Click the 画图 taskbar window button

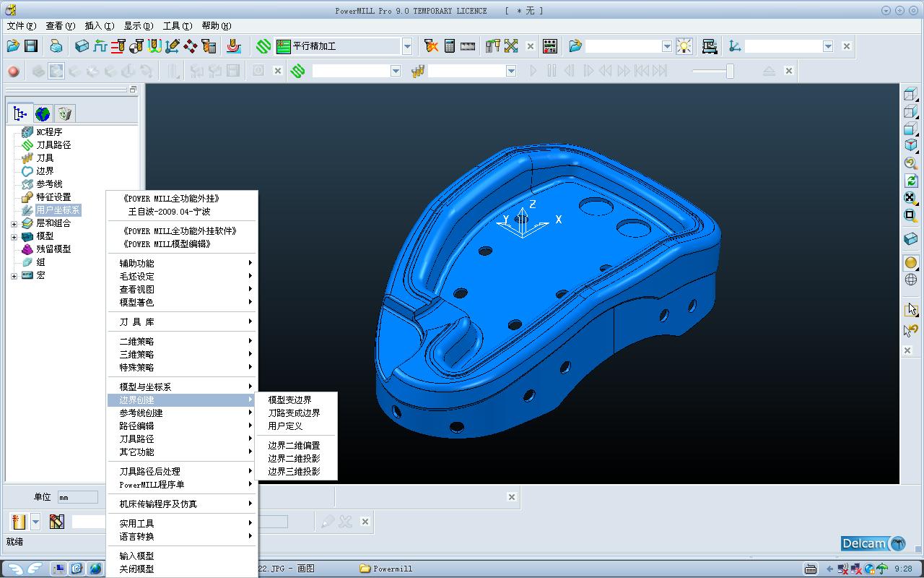click(x=287, y=569)
